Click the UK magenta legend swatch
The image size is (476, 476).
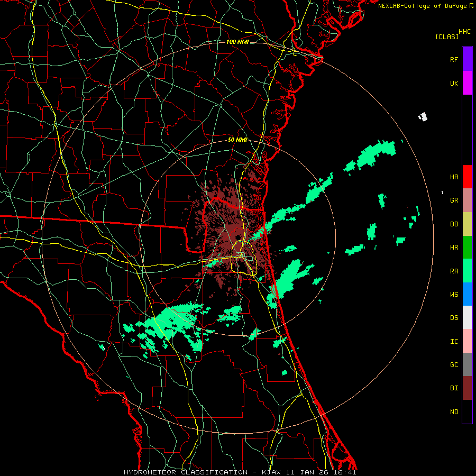click(x=467, y=83)
